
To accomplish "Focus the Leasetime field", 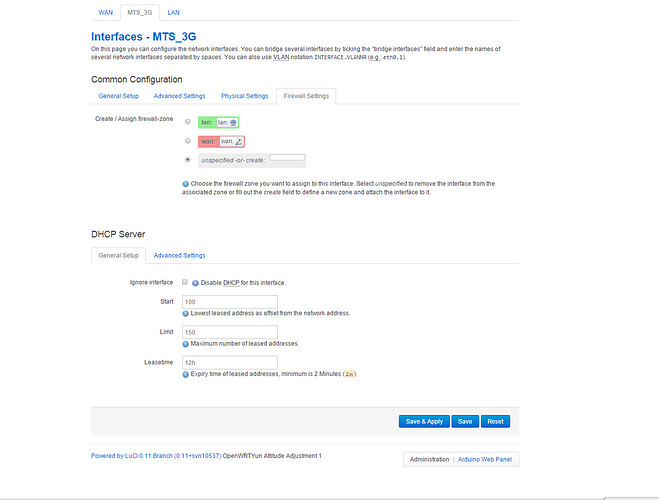I will [x=230, y=363].
